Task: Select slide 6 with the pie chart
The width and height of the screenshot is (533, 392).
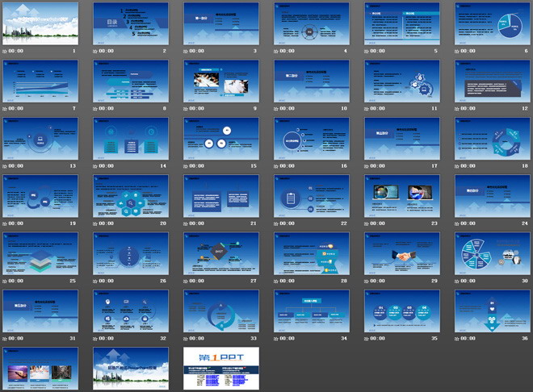Action: 492,23
